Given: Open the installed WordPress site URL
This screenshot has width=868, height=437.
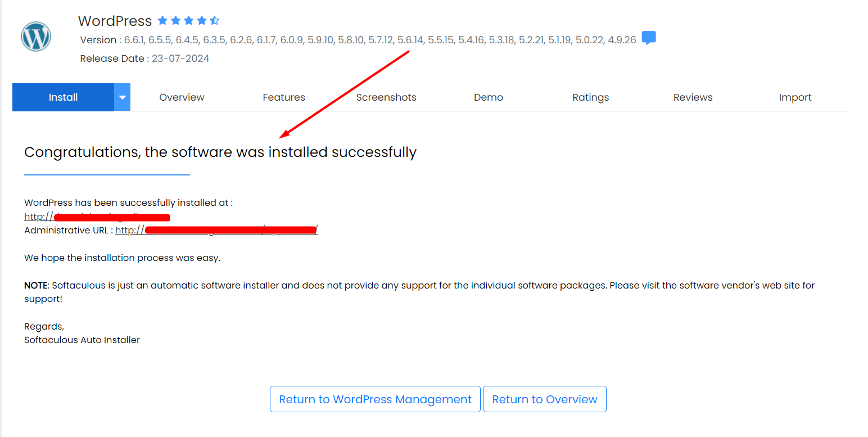Looking at the screenshot, I should 97,217.
